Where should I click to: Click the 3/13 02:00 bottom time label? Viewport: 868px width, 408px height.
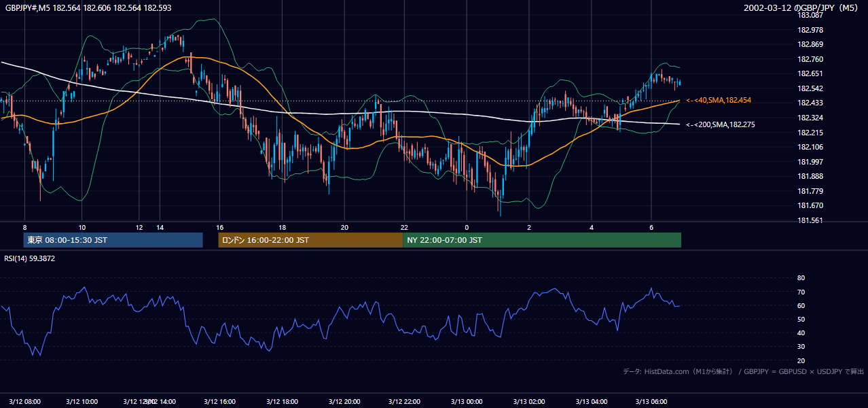(529, 401)
